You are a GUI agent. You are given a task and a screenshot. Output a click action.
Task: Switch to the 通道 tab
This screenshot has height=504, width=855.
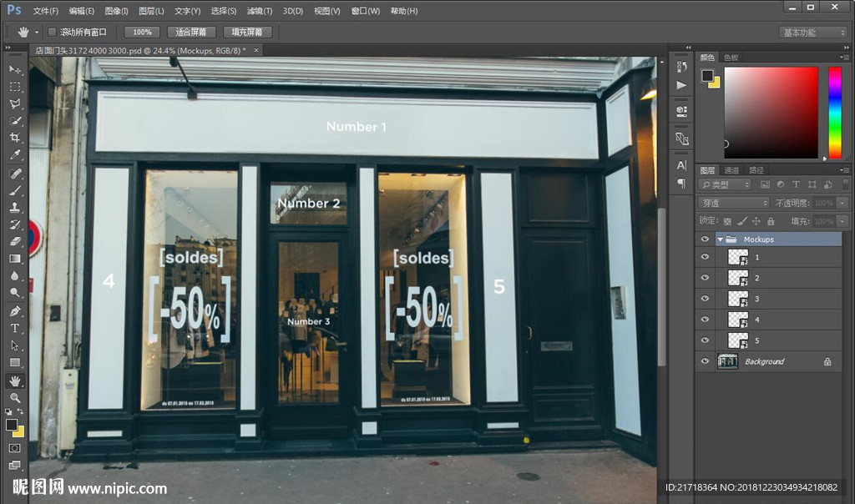(x=731, y=170)
